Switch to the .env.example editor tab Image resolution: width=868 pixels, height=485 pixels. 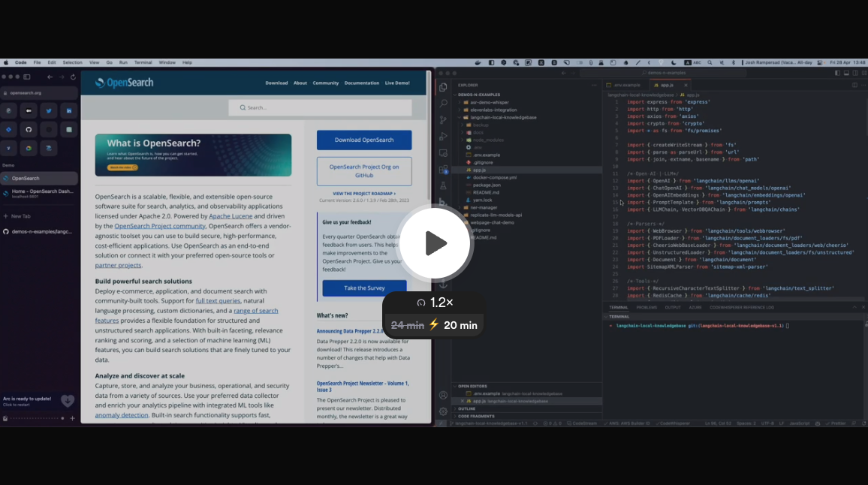(625, 86)
